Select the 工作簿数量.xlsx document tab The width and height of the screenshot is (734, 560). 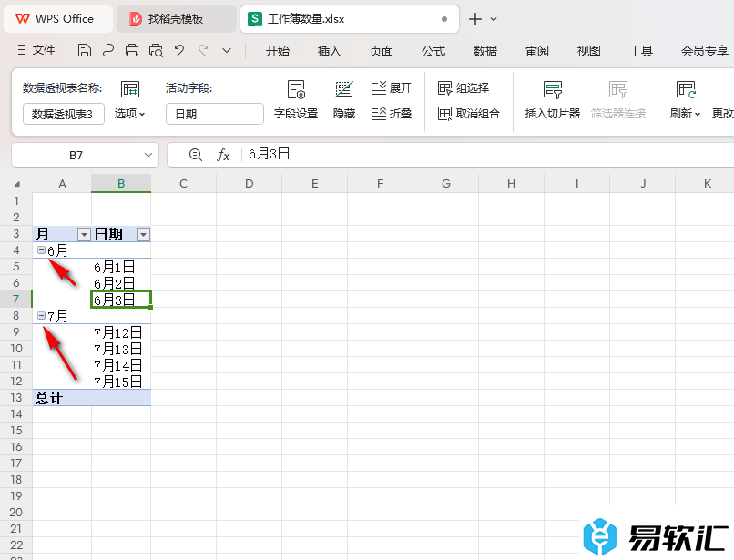coord(349,19)
